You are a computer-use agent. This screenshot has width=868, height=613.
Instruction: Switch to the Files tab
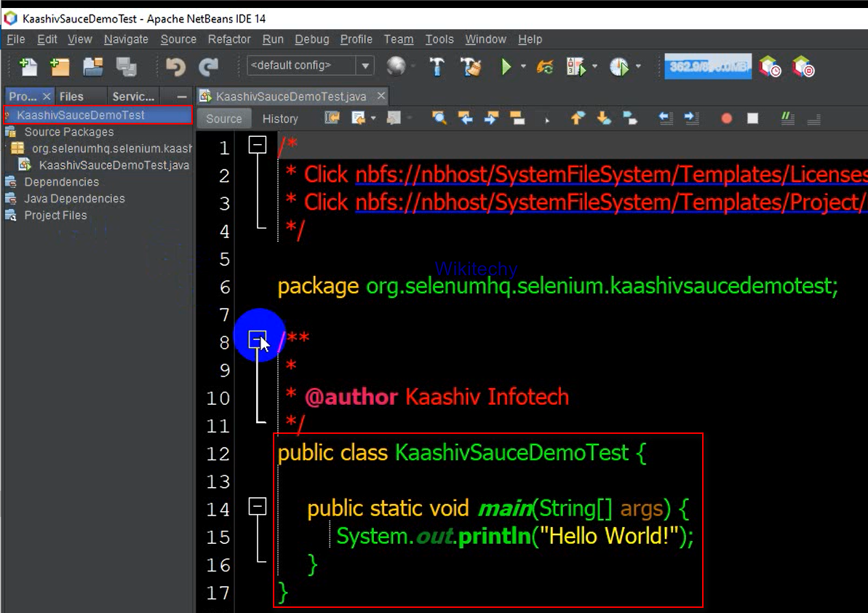coord(71,96)
